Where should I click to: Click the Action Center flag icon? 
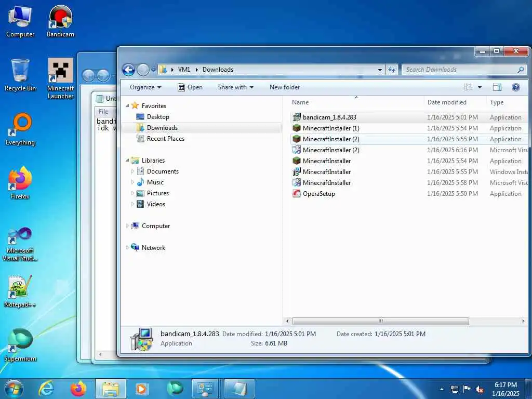(x=467, y=389)
